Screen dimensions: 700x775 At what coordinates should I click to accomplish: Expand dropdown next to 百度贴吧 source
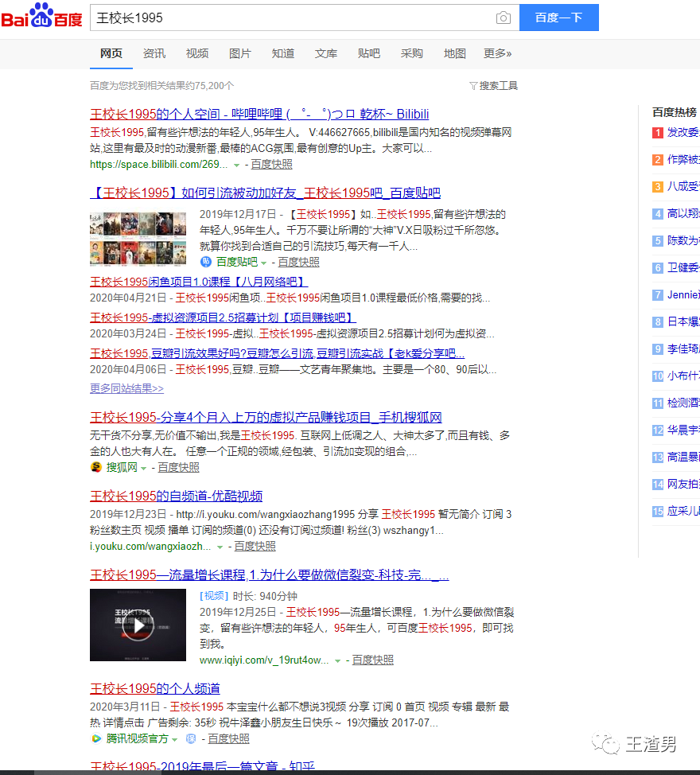(264, 263)
